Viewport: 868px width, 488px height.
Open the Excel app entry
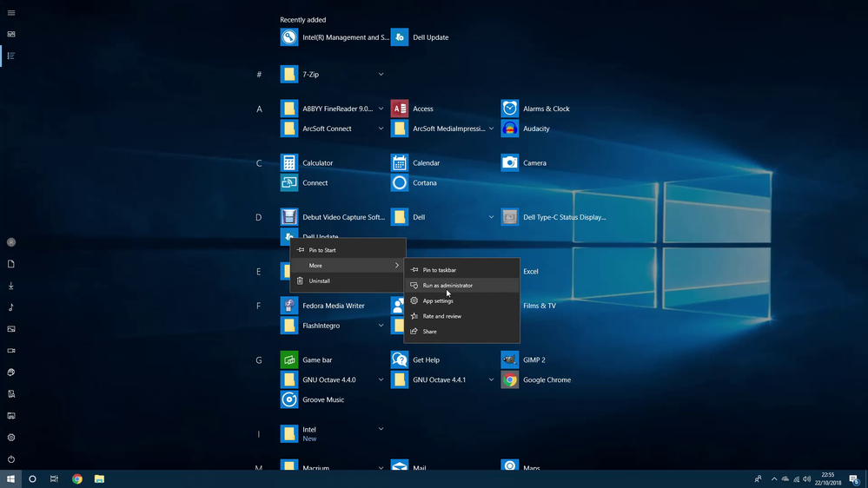pyautogui.click(x=530, y=271)
